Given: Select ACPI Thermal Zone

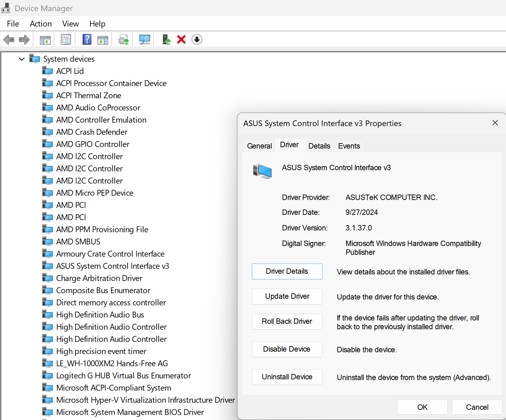Looking at the screenshot, I should [89, 96].
